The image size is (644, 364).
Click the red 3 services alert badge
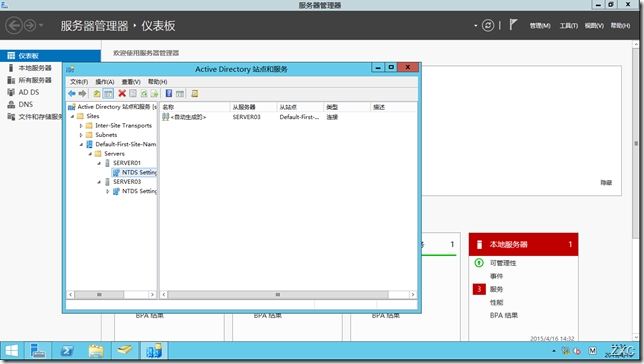coord(479,289)
